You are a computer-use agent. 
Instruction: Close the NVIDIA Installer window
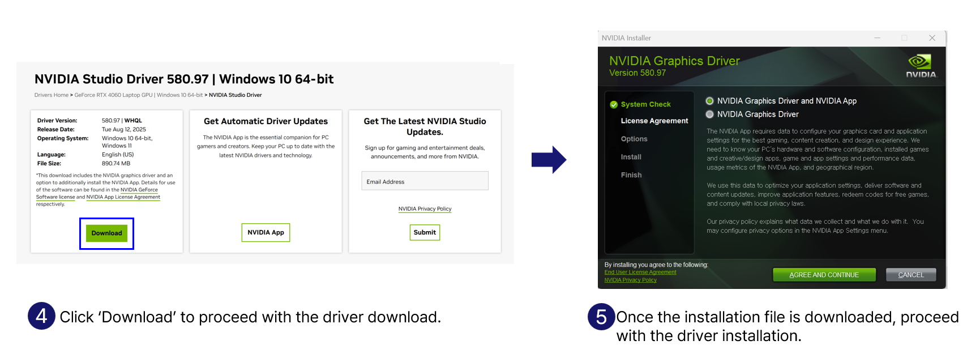pyautogui.click(x=932, y=38)
